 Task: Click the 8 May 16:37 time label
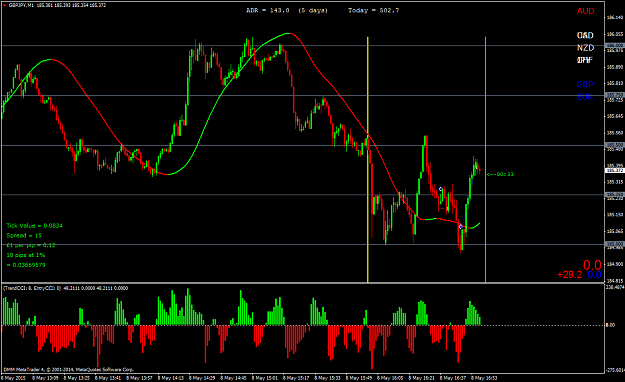(453, 378)
